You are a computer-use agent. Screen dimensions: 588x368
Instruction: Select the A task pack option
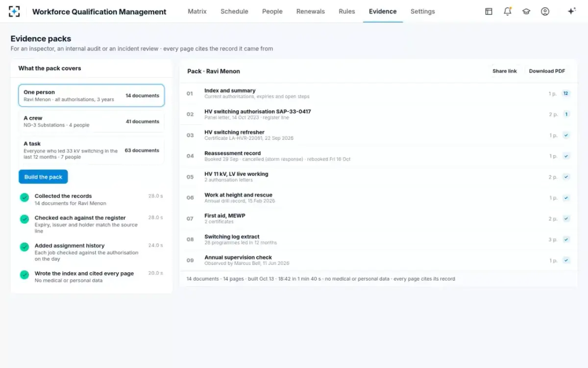coord(91,150)
